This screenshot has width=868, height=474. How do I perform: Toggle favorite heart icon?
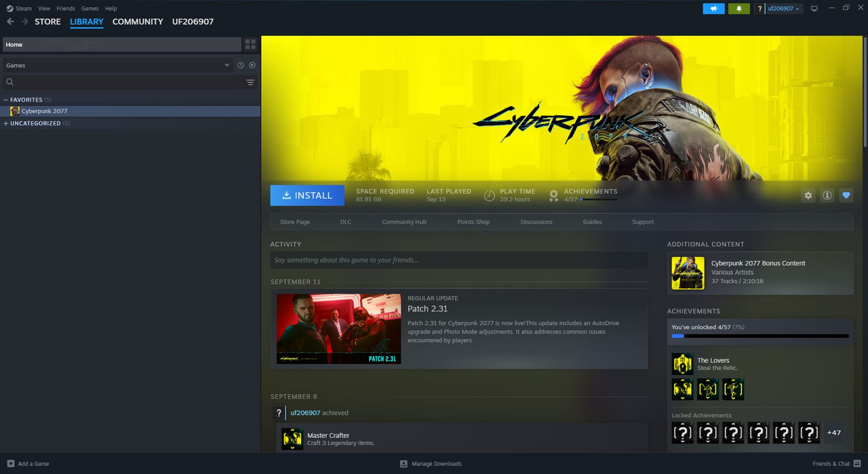pos(846,195)
